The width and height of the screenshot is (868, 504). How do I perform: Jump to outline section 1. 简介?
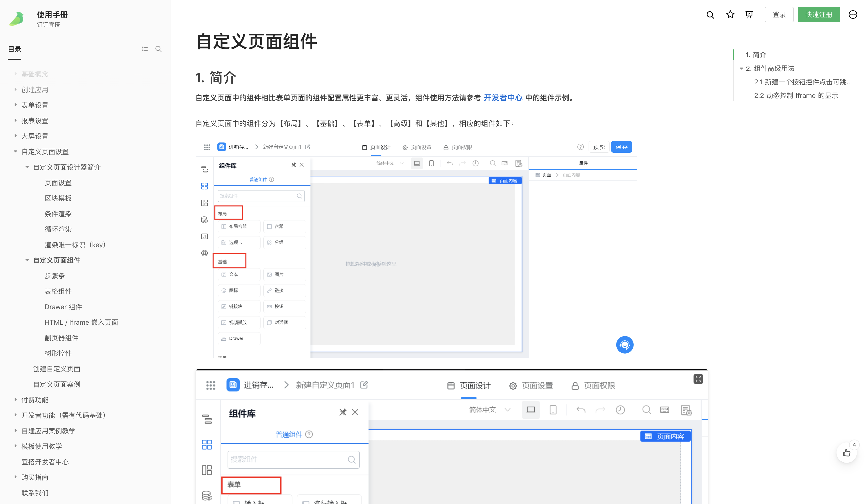(756, 55)
